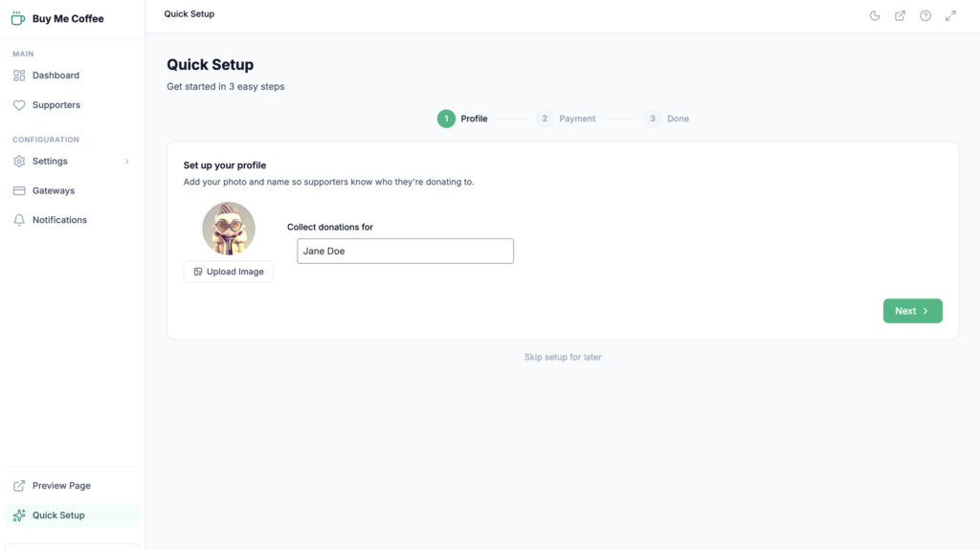The height and width of the screenshot is (550, 980).
Task: Click the green Next button
Action: [x=912, y=311]
